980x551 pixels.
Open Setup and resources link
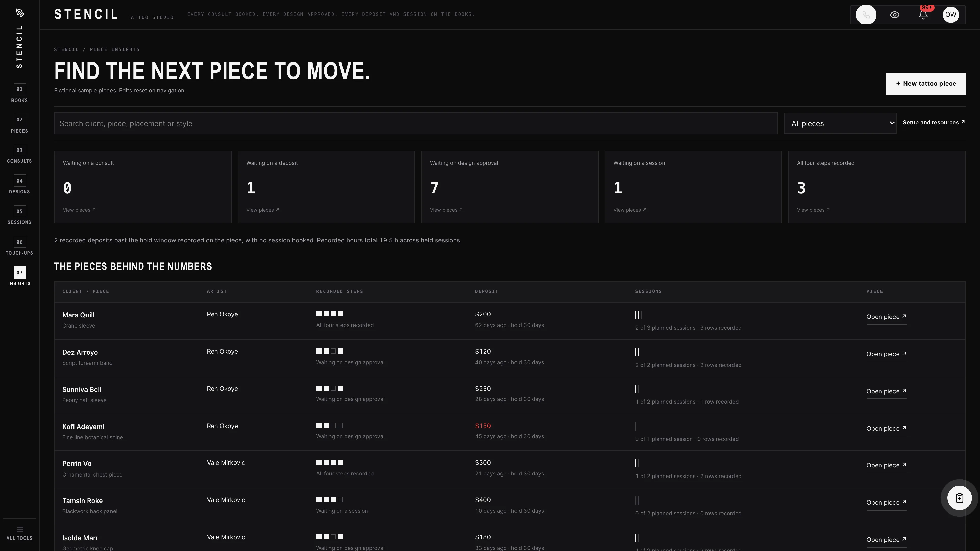pyautogui.click(x=934, y=122)
